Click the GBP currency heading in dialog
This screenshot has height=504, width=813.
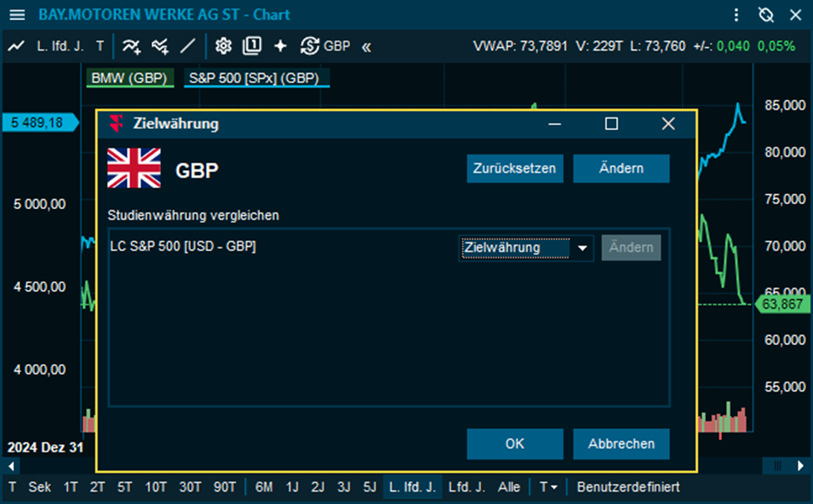click(197, 171)
